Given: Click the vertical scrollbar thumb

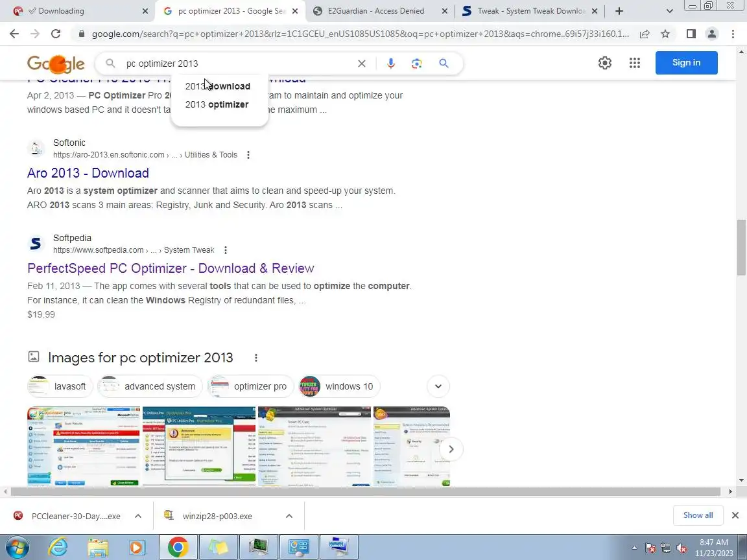Looking at the screenshot, I should coord(741,247).
